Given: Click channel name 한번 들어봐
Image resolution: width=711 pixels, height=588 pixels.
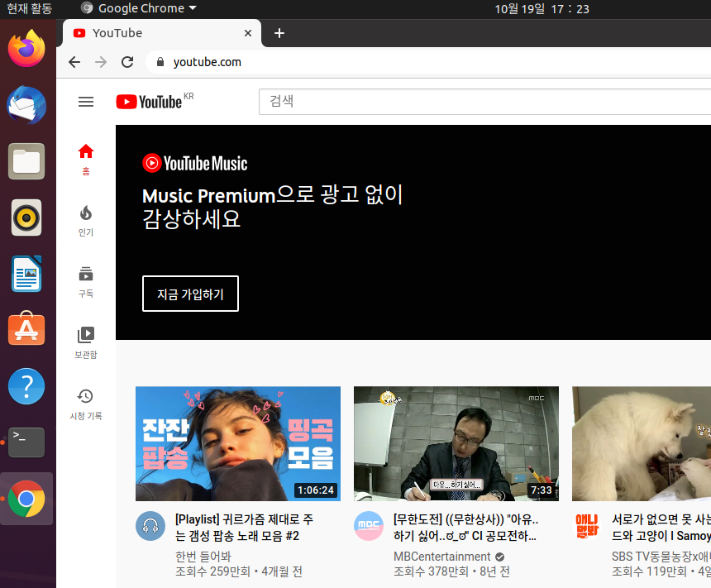Looking at the screenshot, I should (203, 557).
